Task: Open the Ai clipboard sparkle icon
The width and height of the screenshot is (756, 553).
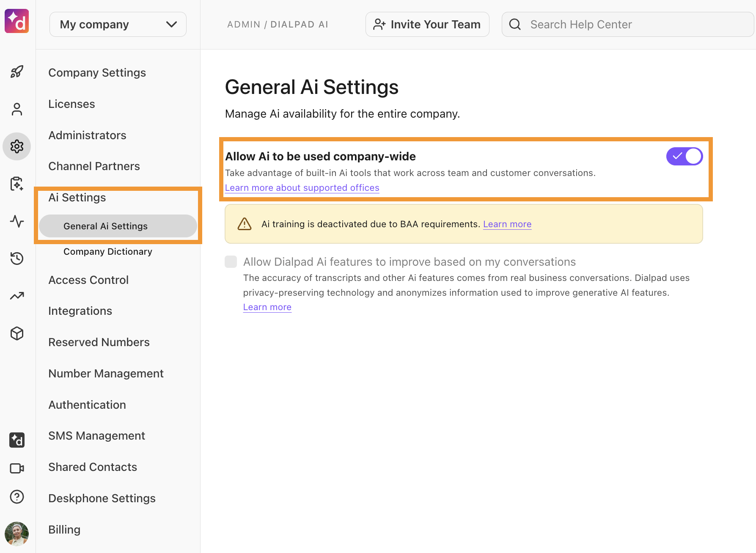Action: [x=17, y=184]
